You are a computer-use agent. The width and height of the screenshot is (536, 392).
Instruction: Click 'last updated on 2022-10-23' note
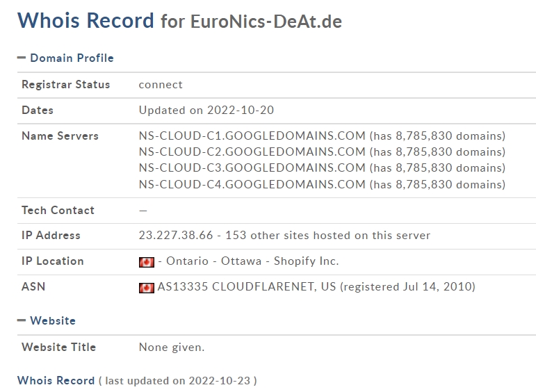(178, 381)
